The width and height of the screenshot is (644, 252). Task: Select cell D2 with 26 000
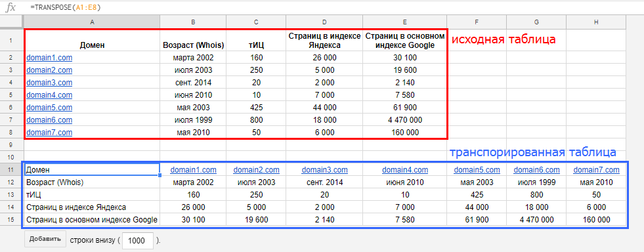[x=324, y=58]
